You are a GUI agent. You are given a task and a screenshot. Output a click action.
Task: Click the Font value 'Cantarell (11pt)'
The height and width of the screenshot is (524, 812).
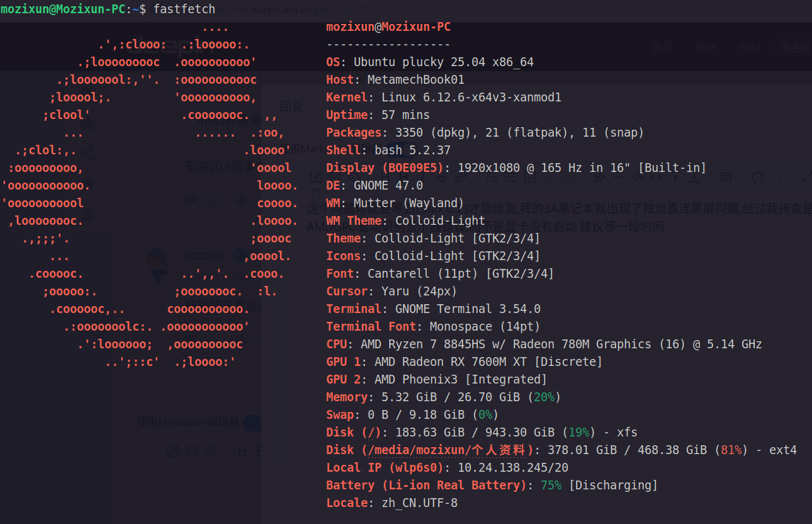point(423,274)
